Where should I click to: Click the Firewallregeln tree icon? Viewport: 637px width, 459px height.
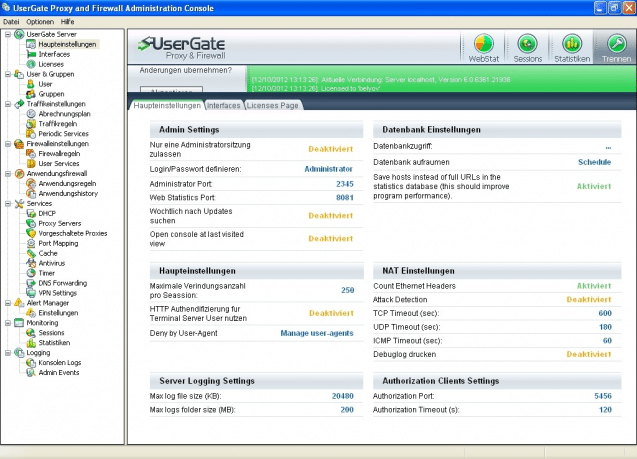[x=31, y=154]
